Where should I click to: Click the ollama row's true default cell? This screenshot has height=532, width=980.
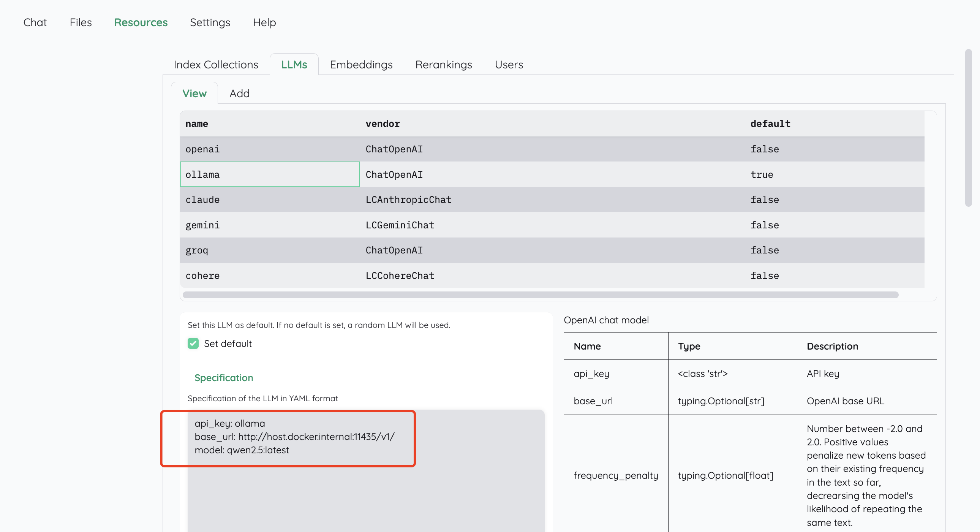762,175
